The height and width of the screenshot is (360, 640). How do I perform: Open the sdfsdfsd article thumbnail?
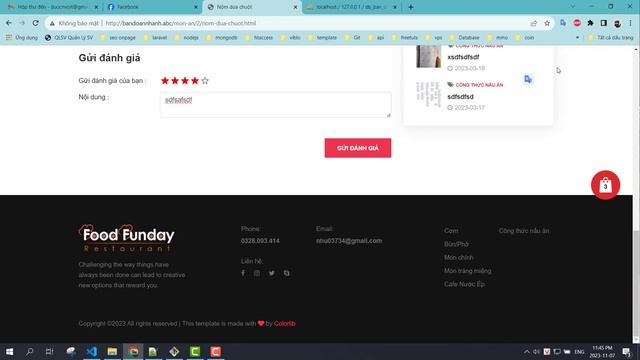(x=429, y=94)
